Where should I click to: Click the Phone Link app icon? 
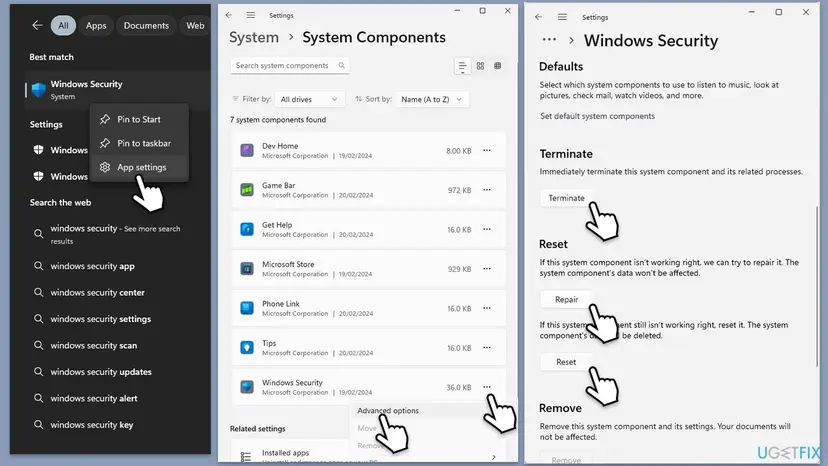pyautogui.click(x=247, y=308)
